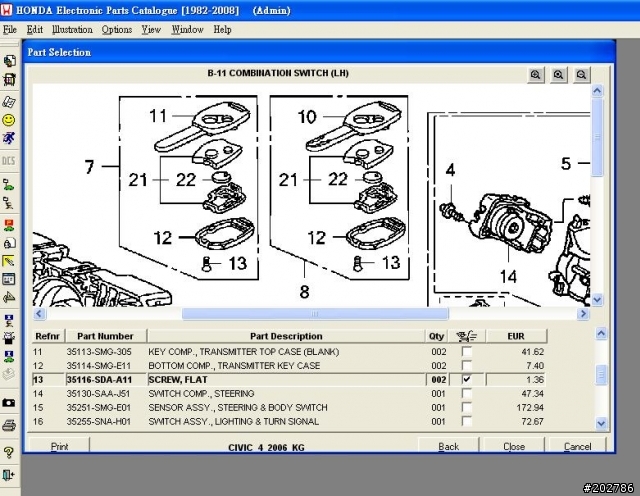Click the parts list scroll up arrow
Viewport: 640px width, 496px height.
601,334
